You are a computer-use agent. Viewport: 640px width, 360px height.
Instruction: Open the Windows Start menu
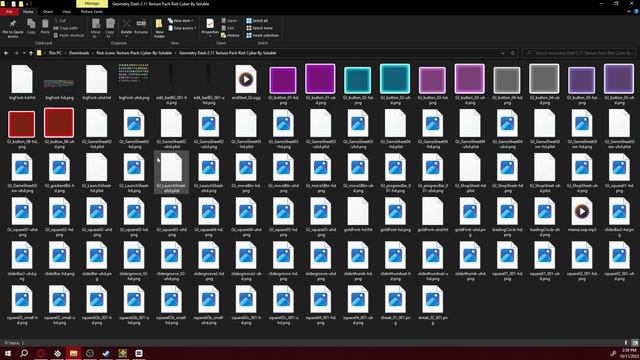point(8,353)
